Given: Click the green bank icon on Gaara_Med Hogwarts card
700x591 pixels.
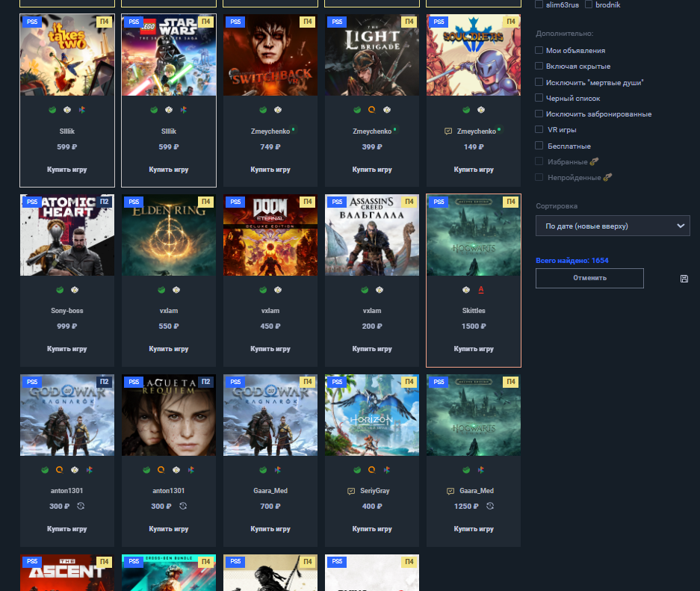Looking at the screenshot, I should click(466, 469).
